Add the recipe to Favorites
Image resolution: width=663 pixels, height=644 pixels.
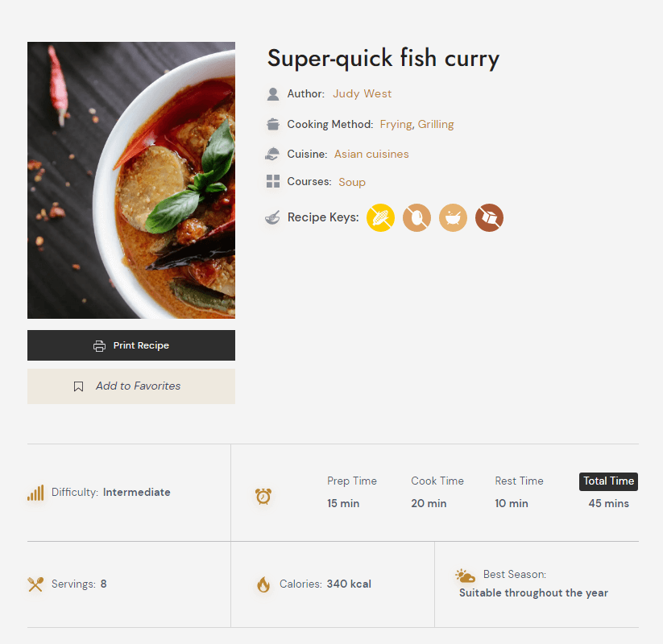131,386
